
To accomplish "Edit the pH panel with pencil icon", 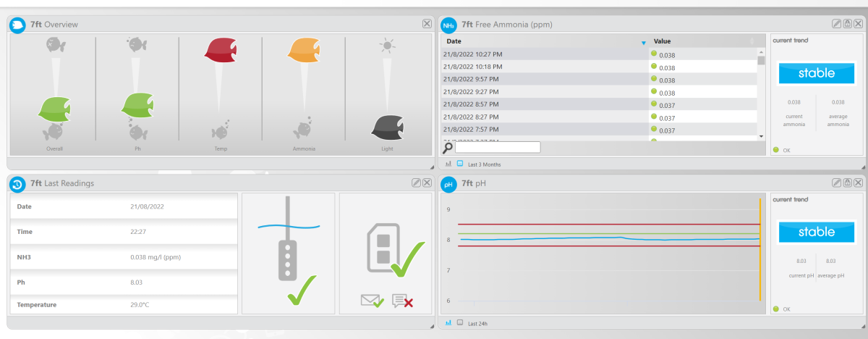I will click(x=836, y=183).
